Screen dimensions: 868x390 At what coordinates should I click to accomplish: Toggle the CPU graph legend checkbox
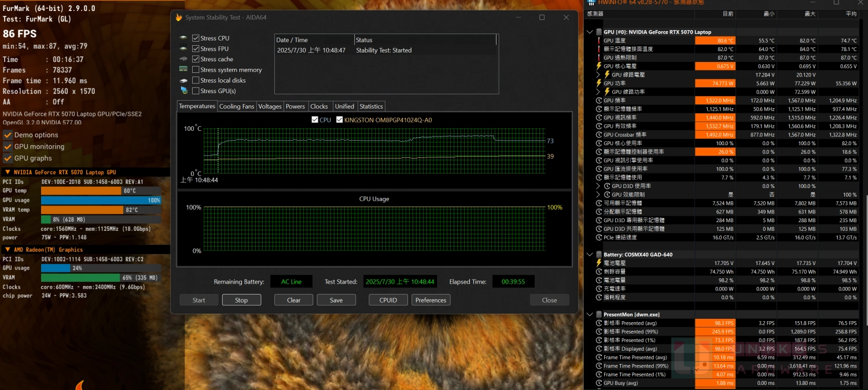[x=315, y=120]
